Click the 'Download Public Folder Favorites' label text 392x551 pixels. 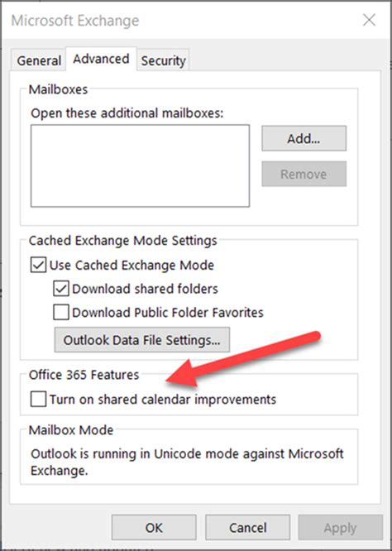(x=168, y=313)
